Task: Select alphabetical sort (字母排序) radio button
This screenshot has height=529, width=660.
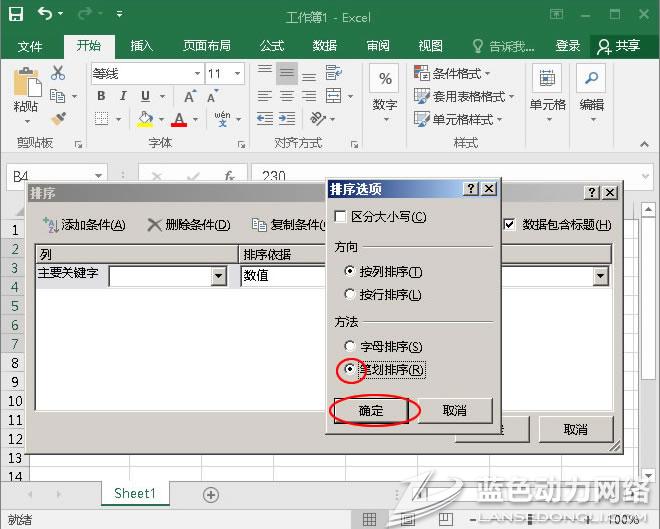Action: click(349, 347)
